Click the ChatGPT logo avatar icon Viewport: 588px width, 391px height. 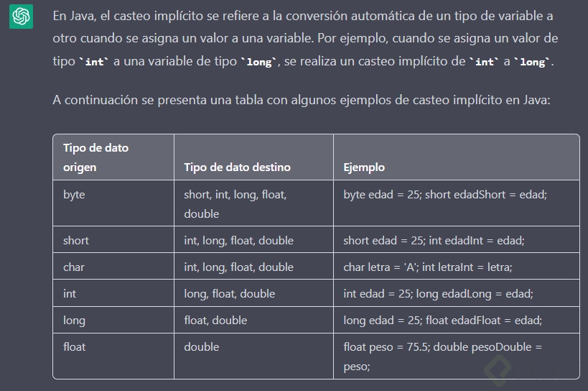coord(21,17)
